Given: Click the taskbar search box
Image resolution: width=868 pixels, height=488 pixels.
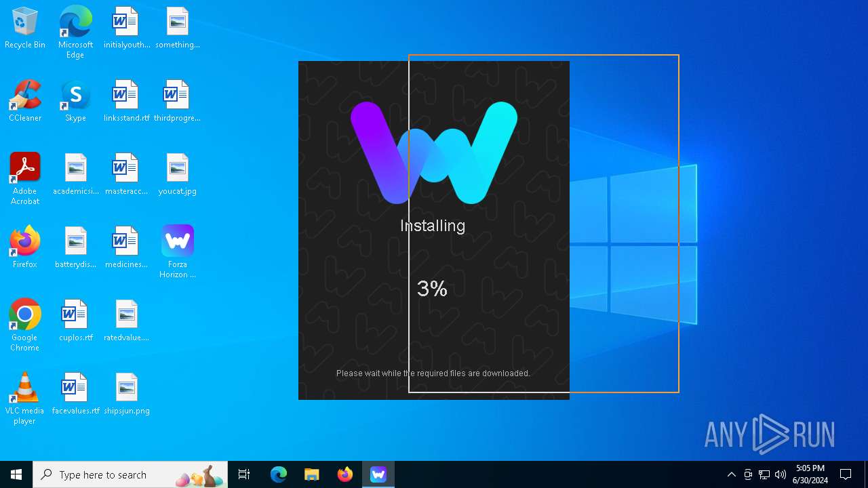Looking at the screenshot, I should tap(130, 474).
